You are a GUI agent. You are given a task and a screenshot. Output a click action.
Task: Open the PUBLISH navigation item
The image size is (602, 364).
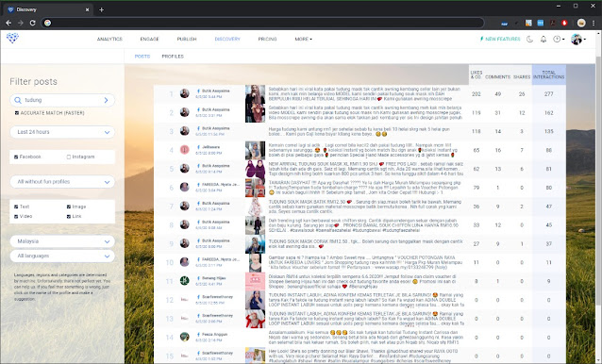pos(187,39)
